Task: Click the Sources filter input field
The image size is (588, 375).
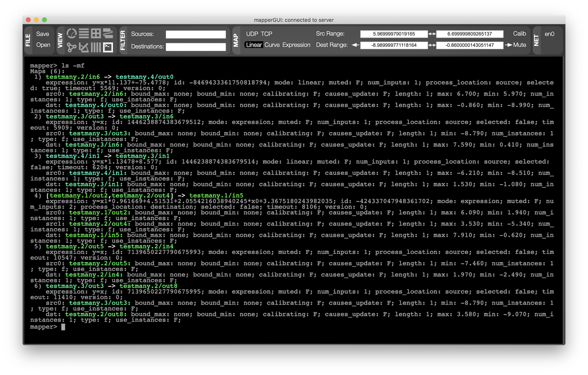Action: [x=196, y=34]
